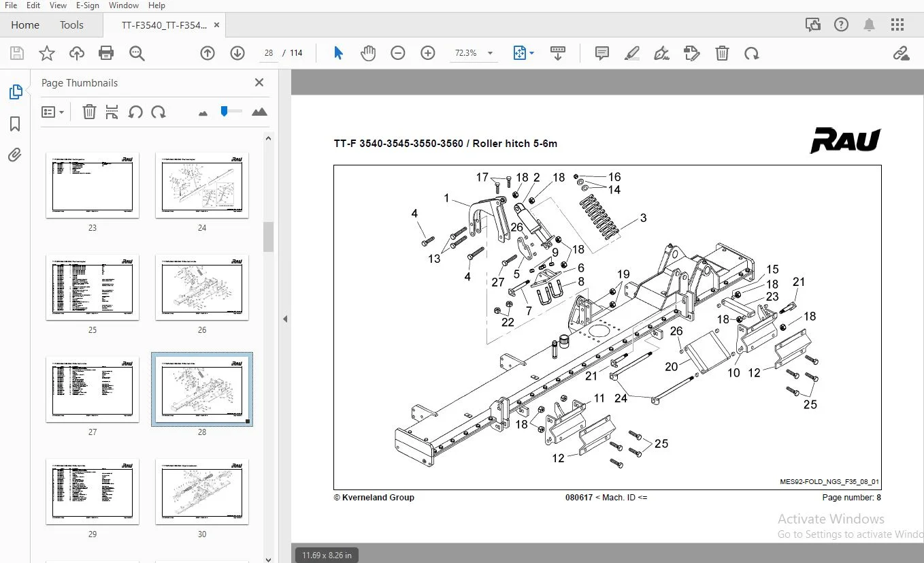Toggle the scrolling mode keyboard icon

[558, 53]
